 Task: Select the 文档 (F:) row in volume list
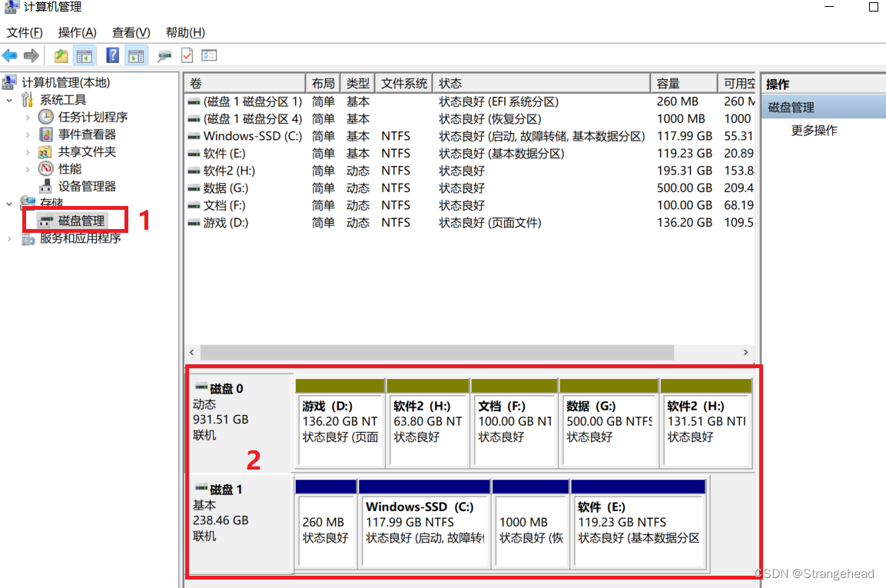(x=470, y=205)
